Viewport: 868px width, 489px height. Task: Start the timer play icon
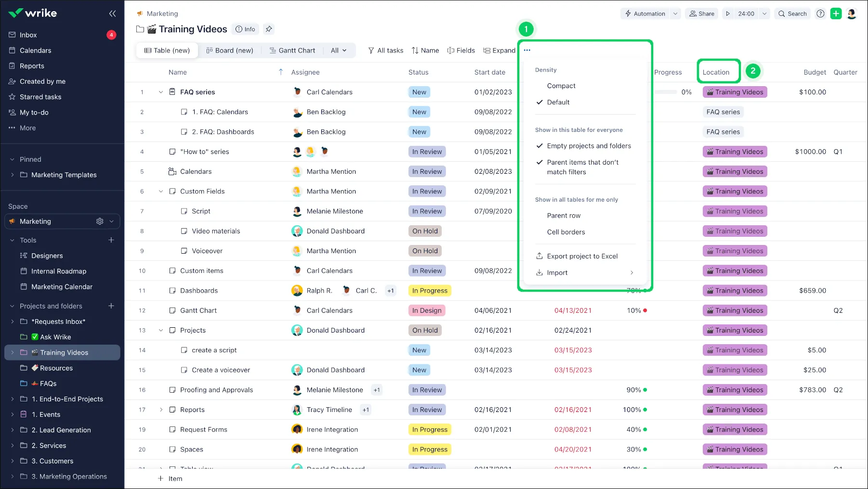728,14
